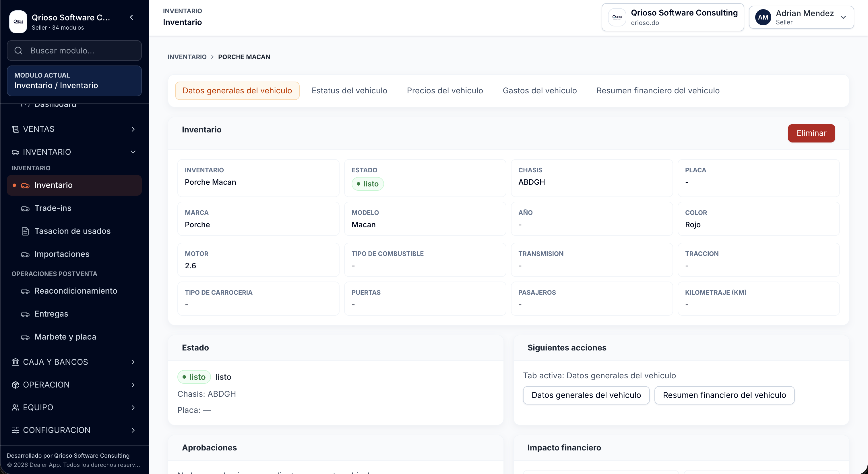Click 'Desarrollado por Qrioso Software Consulting' footer text
Viewport: 868px width, 474px height.
pos(68,455)
